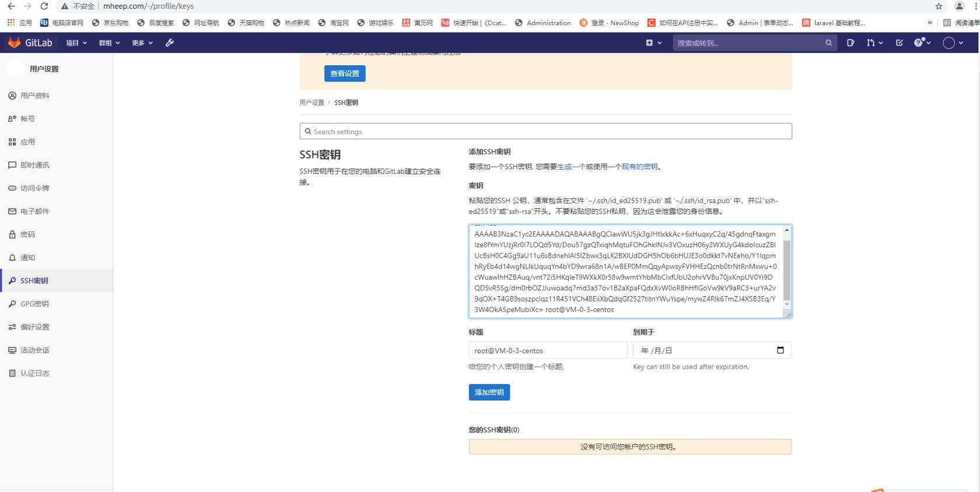This screenshot has width=980, height=492.
Task: Click the 应用 grid icon in sidebar
Action: (x=12, y=142)
